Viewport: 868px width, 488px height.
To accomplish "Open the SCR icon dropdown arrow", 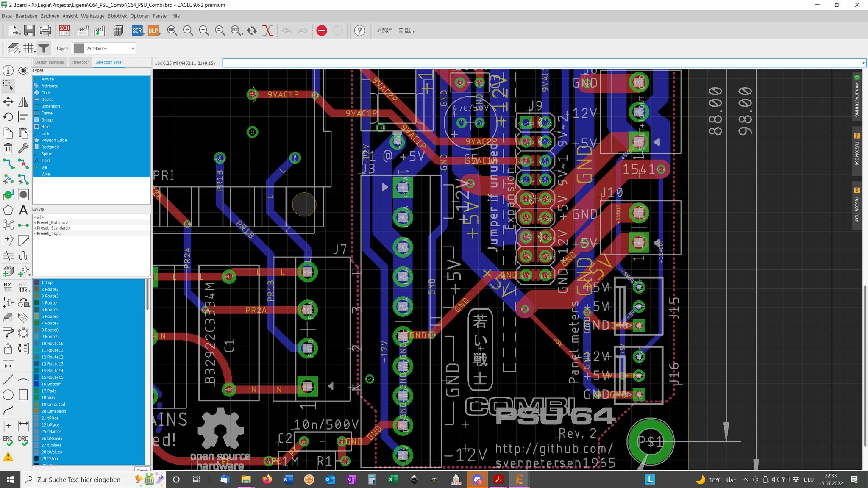I will pyautogui.click(x=144, y=33).
